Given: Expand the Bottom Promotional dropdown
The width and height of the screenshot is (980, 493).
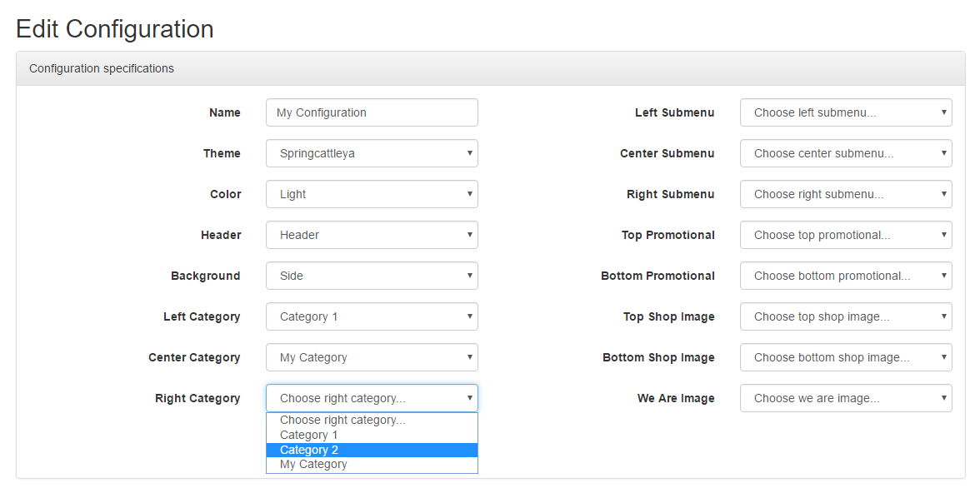Looking at the screenshot, I should point(847,276).
